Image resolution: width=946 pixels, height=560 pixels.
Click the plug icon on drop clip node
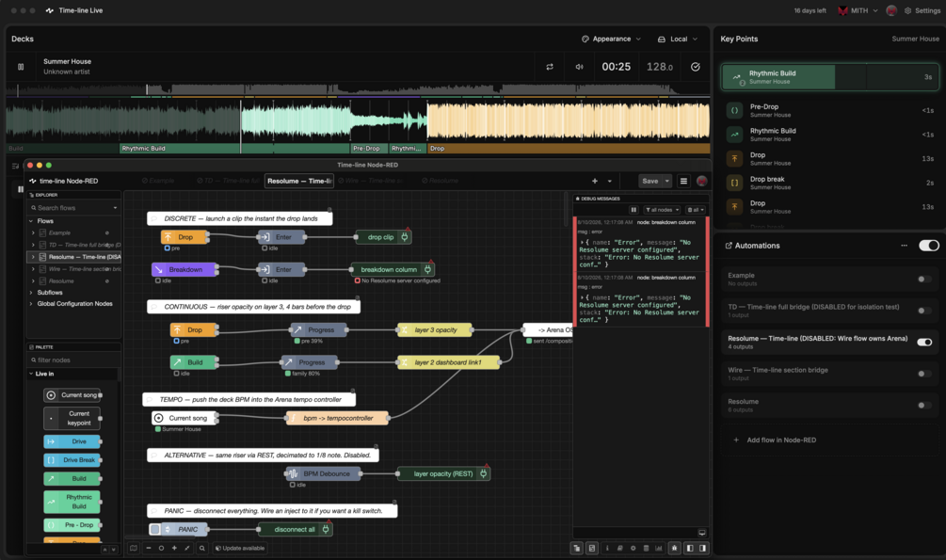405,237
